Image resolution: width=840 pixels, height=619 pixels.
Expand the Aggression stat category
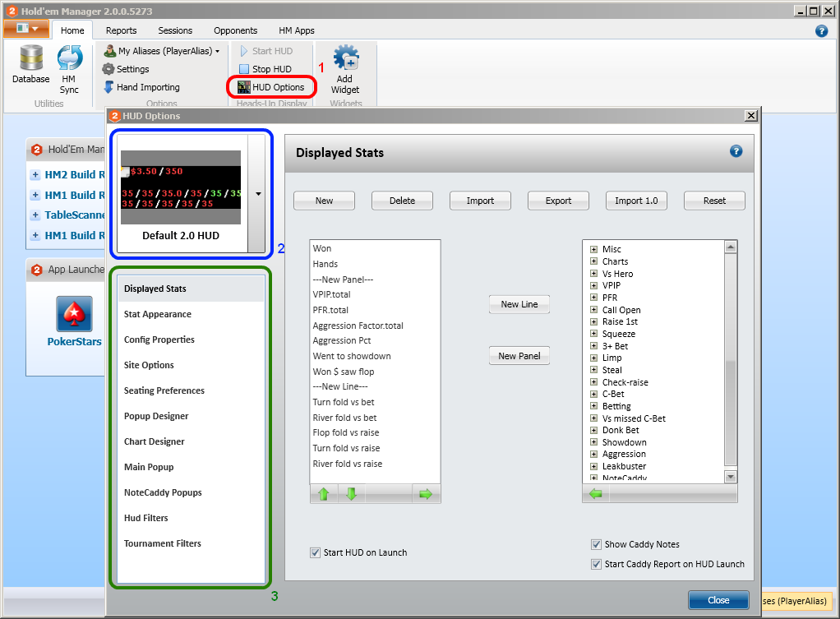(593, 454)
